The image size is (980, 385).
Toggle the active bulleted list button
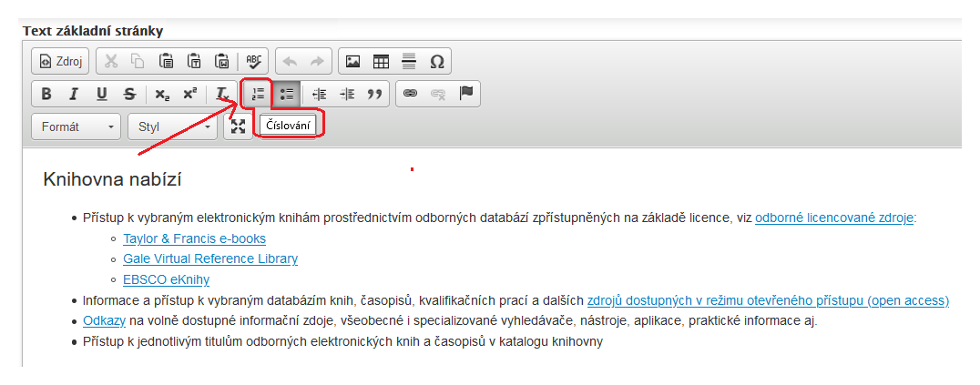tap(287, 94)
